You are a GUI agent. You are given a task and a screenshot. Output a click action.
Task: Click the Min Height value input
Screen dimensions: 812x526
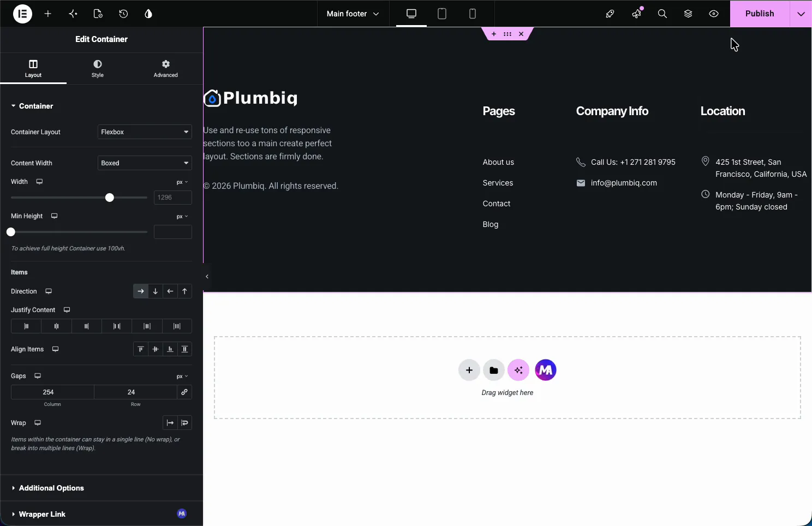173,232
